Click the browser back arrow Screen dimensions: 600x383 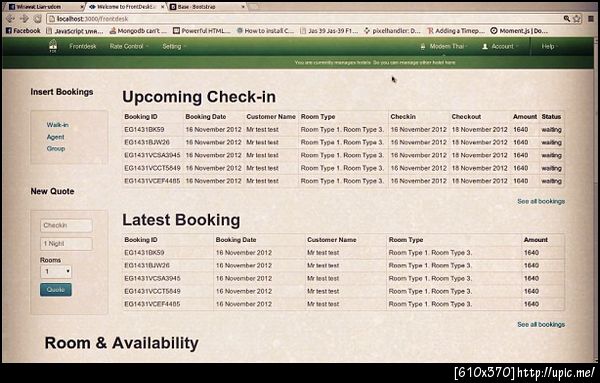pos(10,18)
